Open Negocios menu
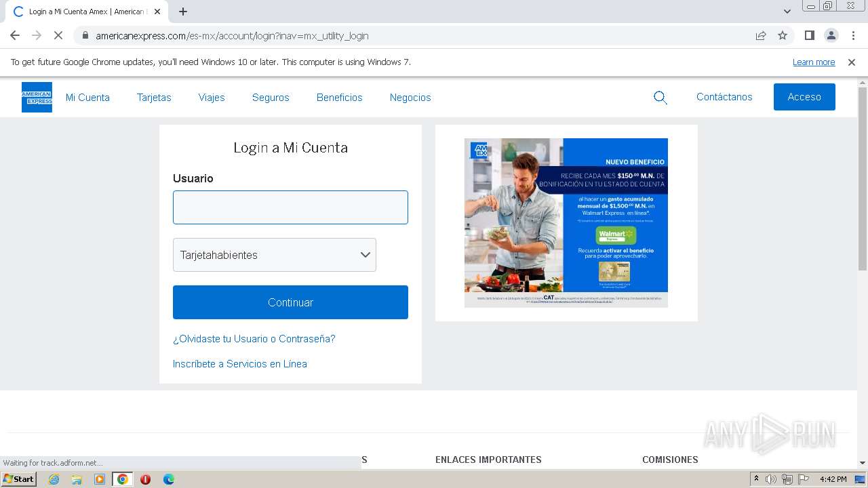 tap(410, 98)
